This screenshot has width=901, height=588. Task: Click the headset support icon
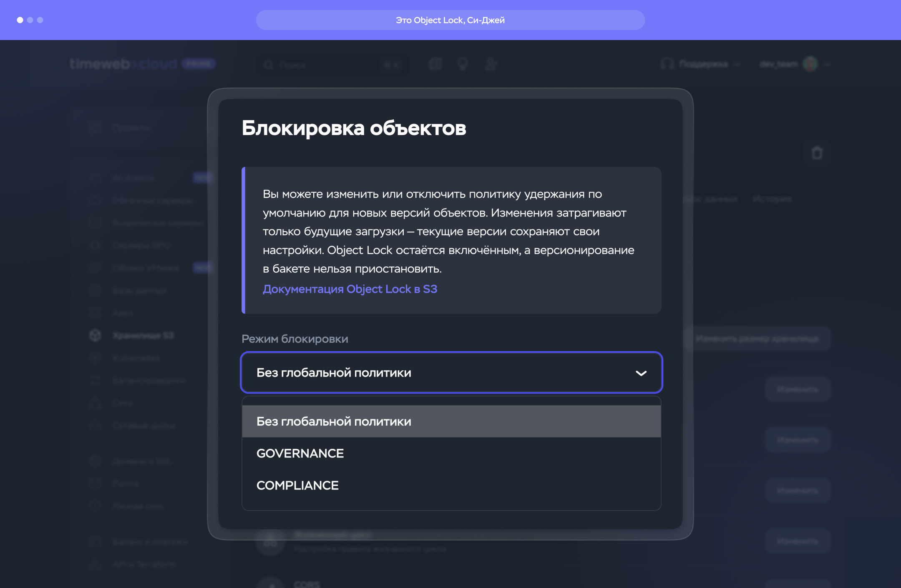[667, 64]
